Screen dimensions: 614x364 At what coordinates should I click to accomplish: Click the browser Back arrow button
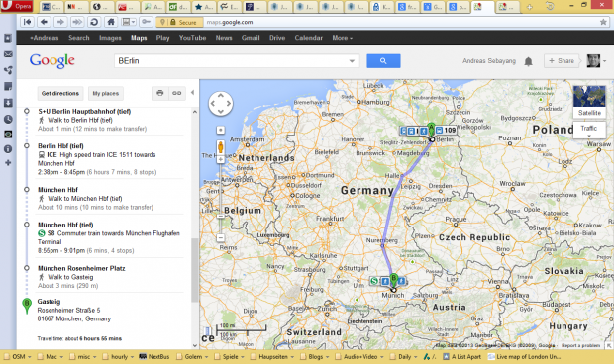click(x=44, y=22)
